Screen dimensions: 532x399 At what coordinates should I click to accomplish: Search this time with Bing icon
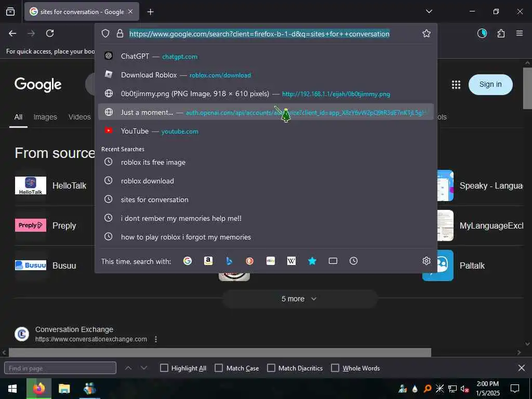point(229,261)
